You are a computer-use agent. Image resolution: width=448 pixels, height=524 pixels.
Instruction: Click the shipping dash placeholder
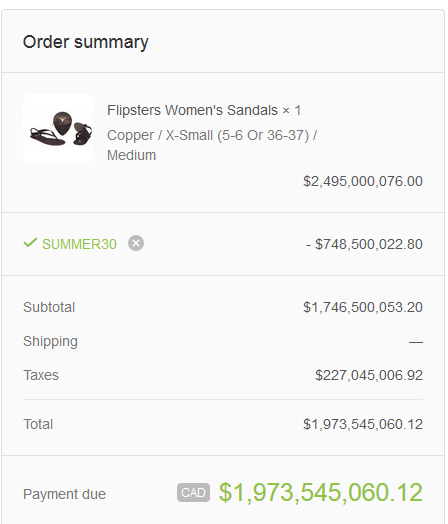click(416, 342)
